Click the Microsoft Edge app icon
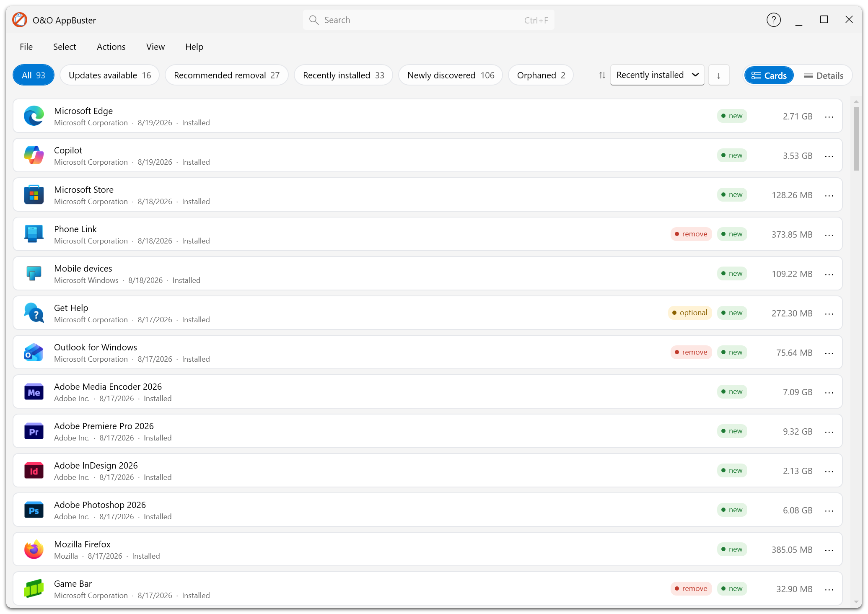 point(34,116)
